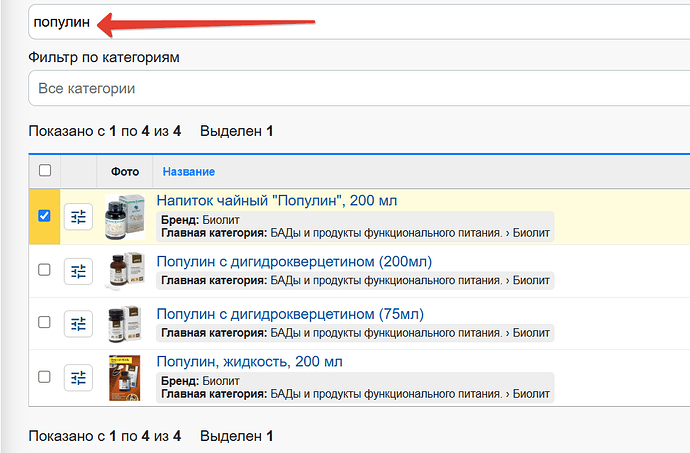
Task: Open Популин, жидкость, 200 мл product link
Action: coord(250,361)
